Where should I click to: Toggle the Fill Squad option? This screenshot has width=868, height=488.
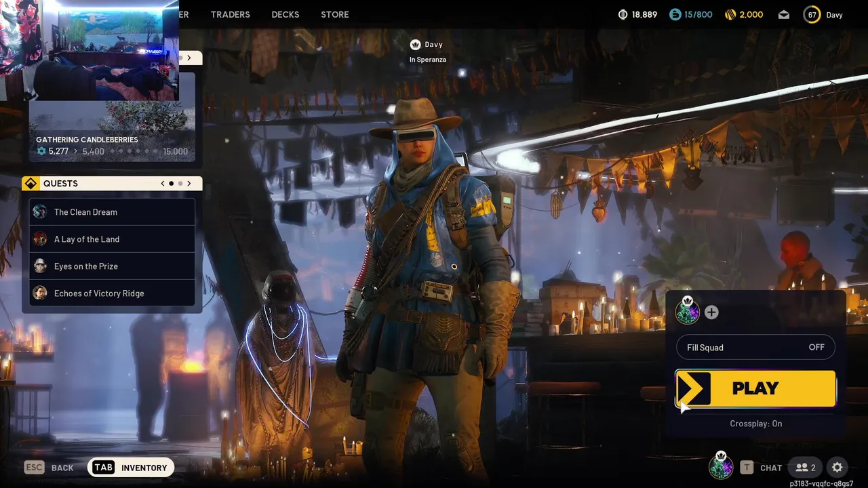tap(755, 347)
